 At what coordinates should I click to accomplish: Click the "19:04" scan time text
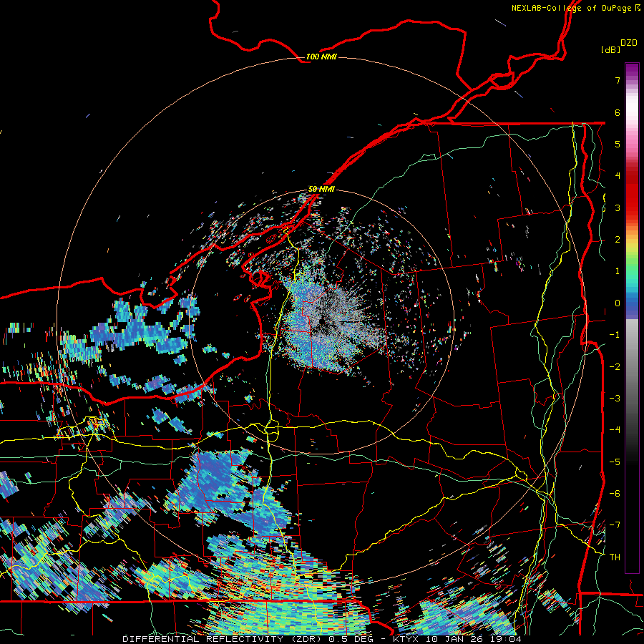pyautogui.click(x=507, y=639)
